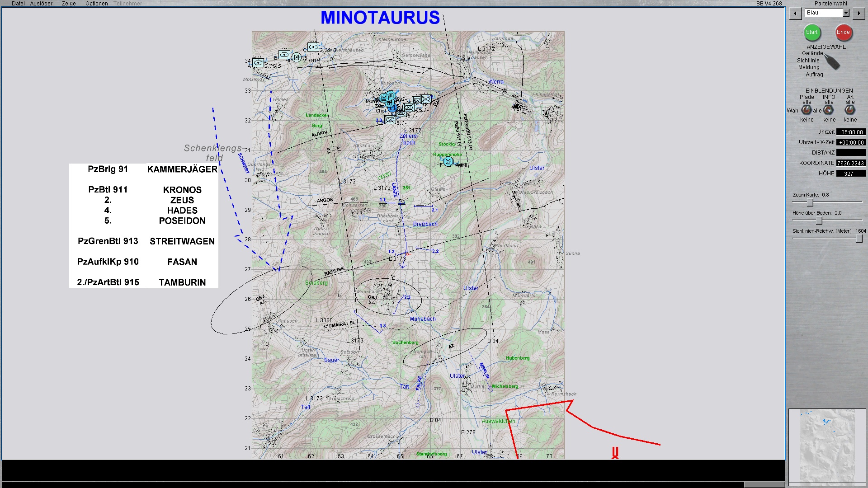The height and width of the screenshot is (488, 868).
Task: Click the round Flt unit symbol near 2./915
Action: (296, 57)
